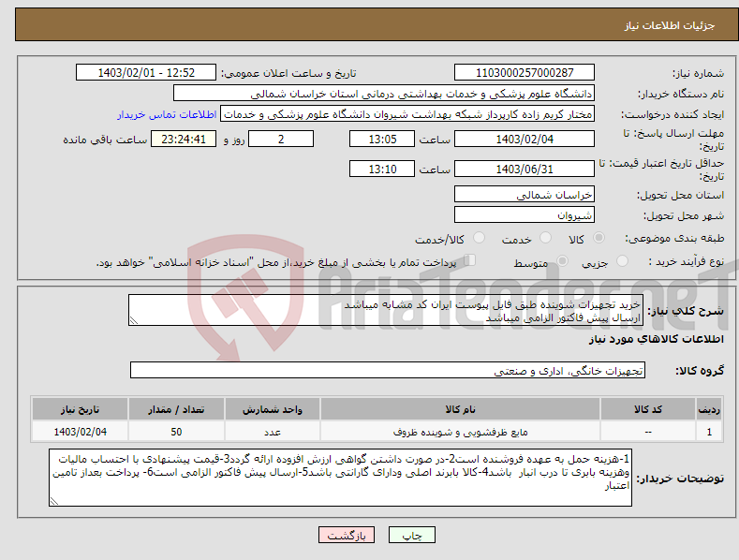Click the need number field 1103000257000287
The image size is (739, 560).
tap(525, 73)
